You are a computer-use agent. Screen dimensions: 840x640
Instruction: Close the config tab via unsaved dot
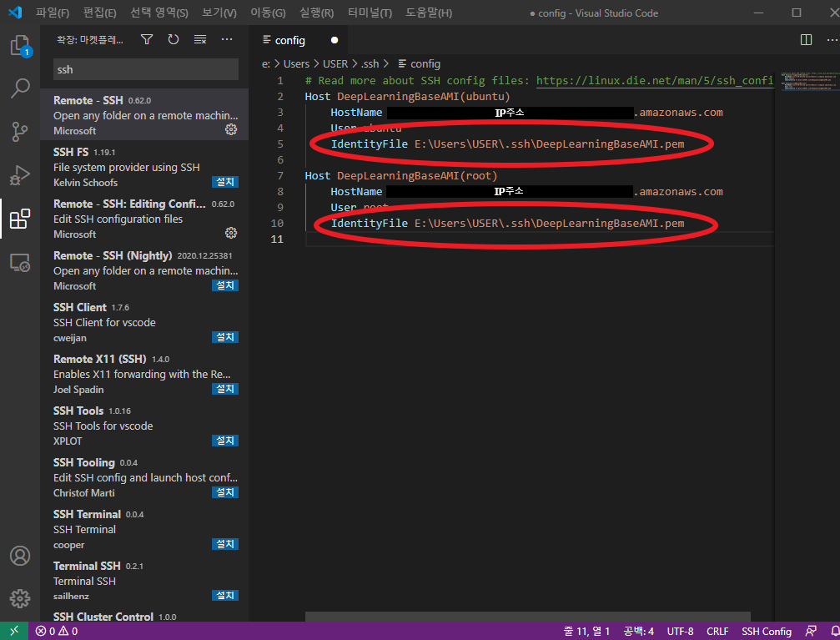pyautogui.click(x=334, y=40)
